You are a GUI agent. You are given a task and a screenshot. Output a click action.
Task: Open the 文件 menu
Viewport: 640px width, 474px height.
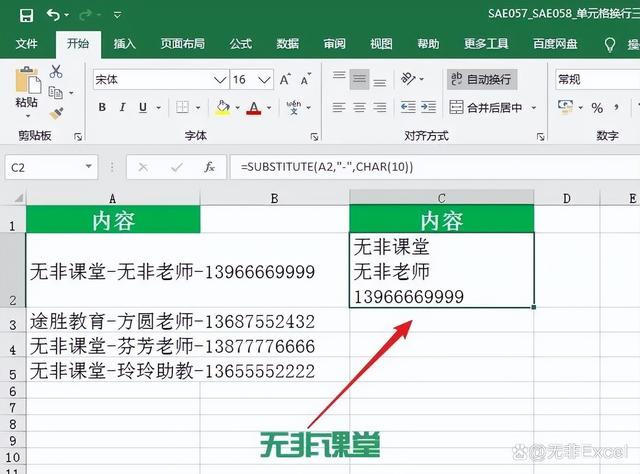[x=27, y=44]
